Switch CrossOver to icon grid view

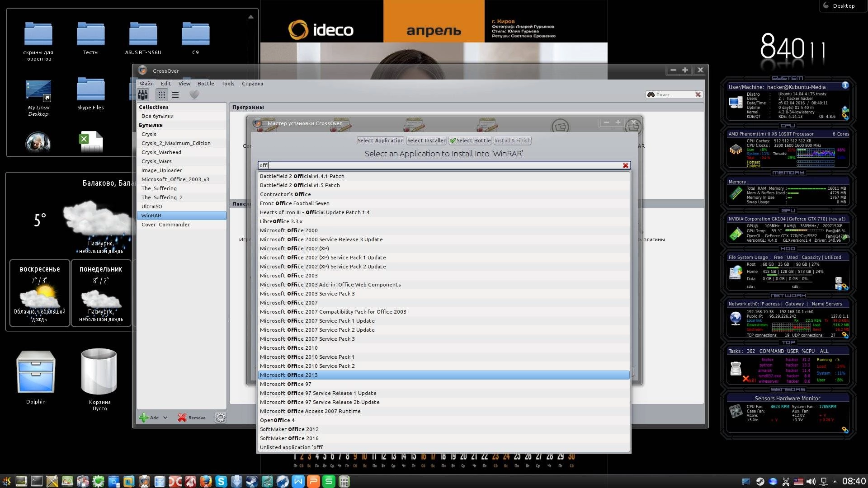(x=161, y=95)
